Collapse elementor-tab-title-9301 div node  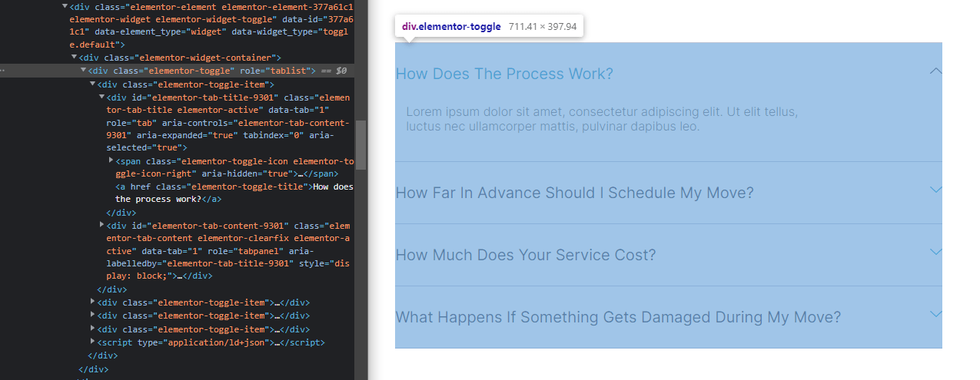[x=101, y=97]
